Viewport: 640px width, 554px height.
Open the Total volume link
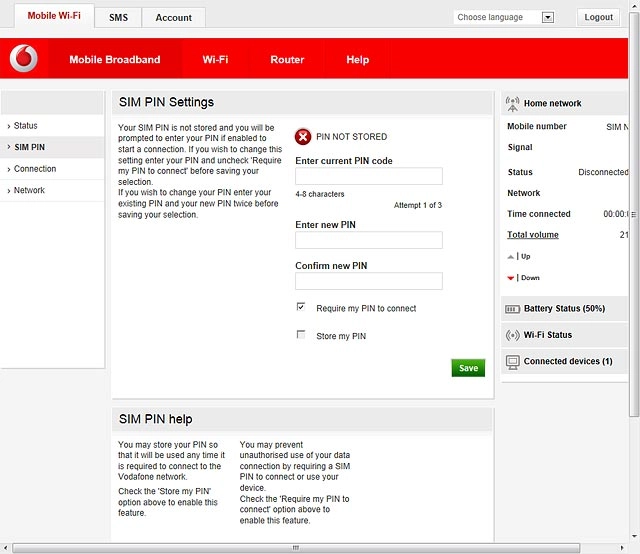click(533, 235)
